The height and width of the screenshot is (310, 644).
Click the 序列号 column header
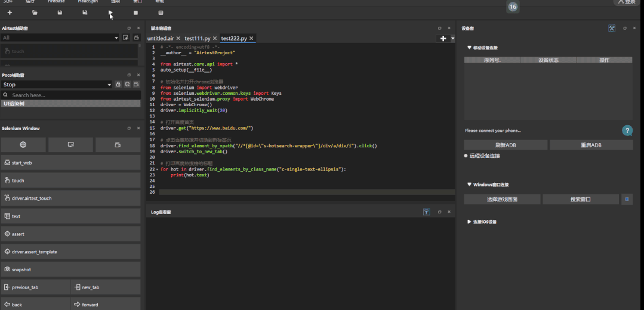point(492,60)
